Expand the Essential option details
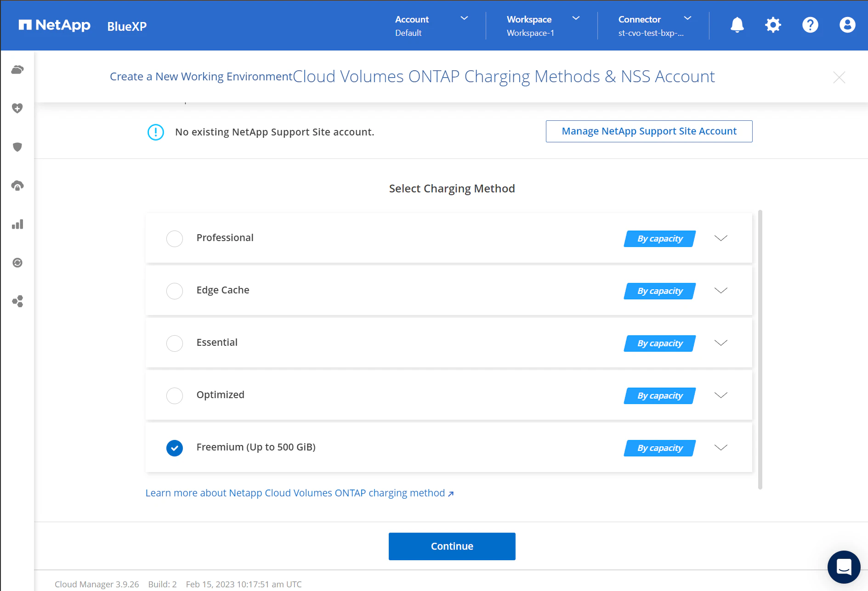The height and width of the screenshot is (591, 868). (x=721, y=343)
